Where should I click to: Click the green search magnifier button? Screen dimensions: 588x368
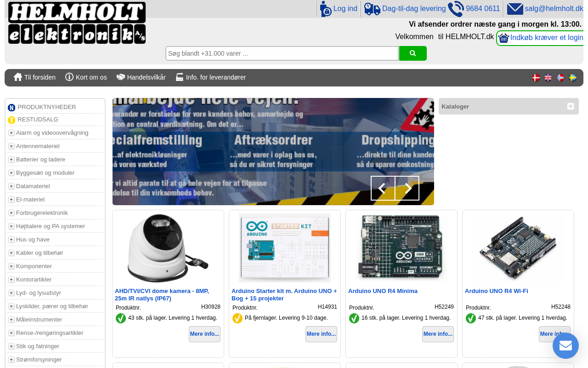pyautogui.click(x=413, y=53)
